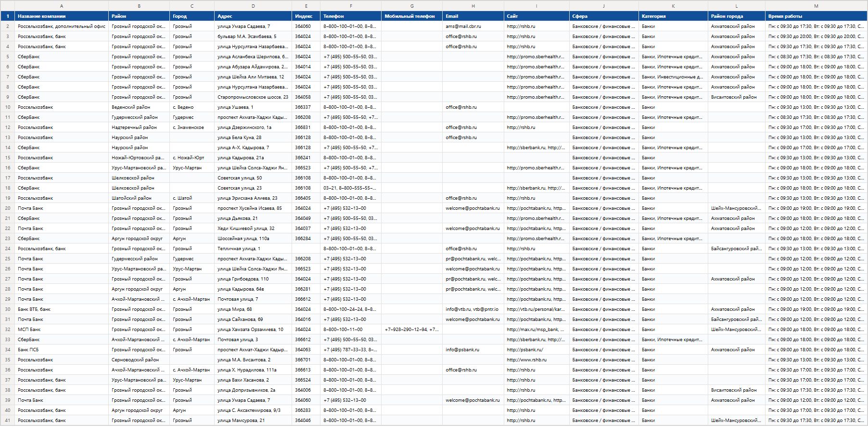Select address 'улица Мамсурова, 21'
This screenshot has height=434, width=868.
point(253,421)
